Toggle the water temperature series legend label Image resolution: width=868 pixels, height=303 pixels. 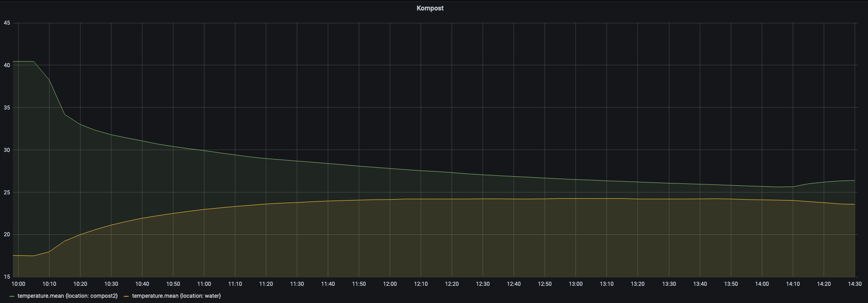click(x=176, y=296)
